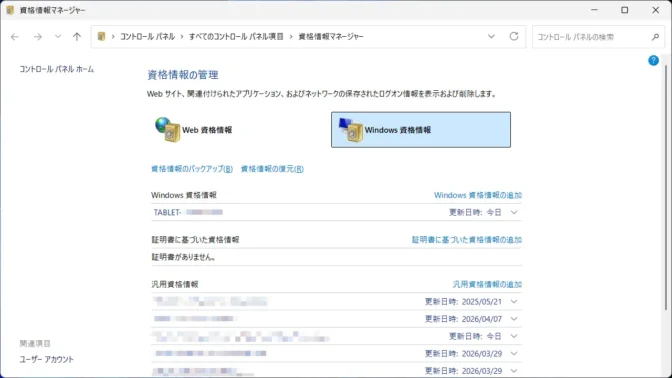Click the forward navigation arrow
The width and height of the screenshot is (672, 378).
click(x=38, y=37)
